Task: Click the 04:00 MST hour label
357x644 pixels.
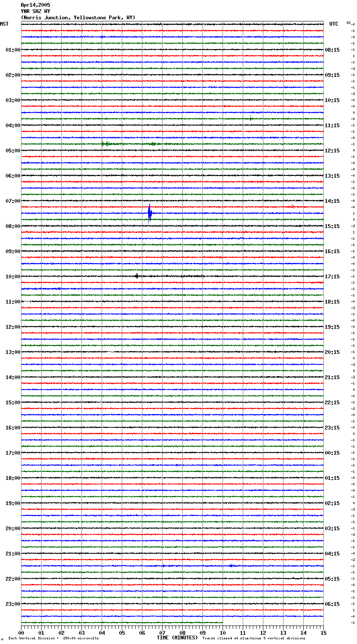Action: coord(13,126)
